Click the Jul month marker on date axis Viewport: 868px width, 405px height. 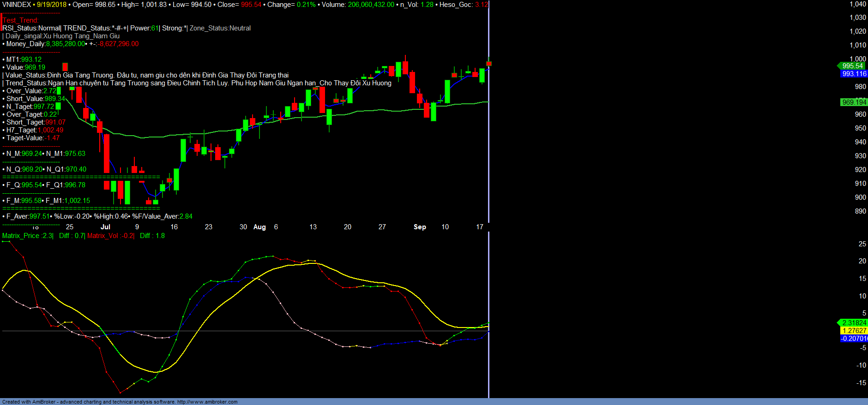click(x=105, y=227)
